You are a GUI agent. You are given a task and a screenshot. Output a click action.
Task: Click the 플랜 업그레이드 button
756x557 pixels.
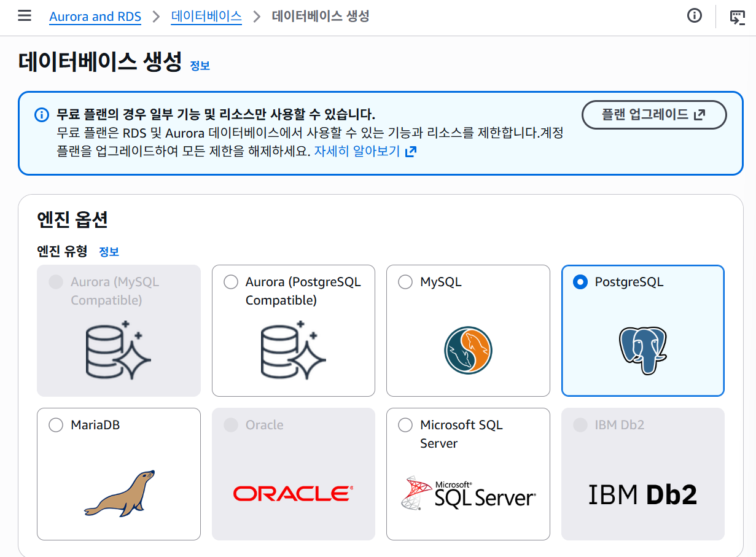(654, 115)
